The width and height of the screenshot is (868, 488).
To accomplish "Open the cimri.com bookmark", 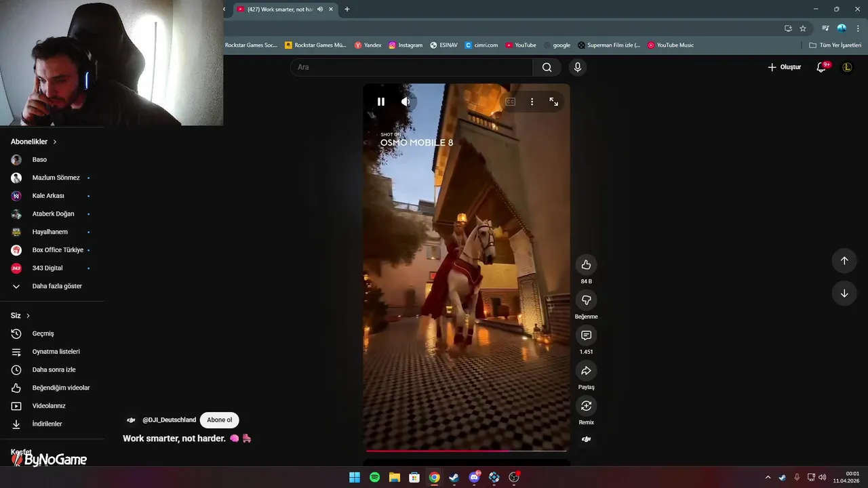I will click(481, 45).
